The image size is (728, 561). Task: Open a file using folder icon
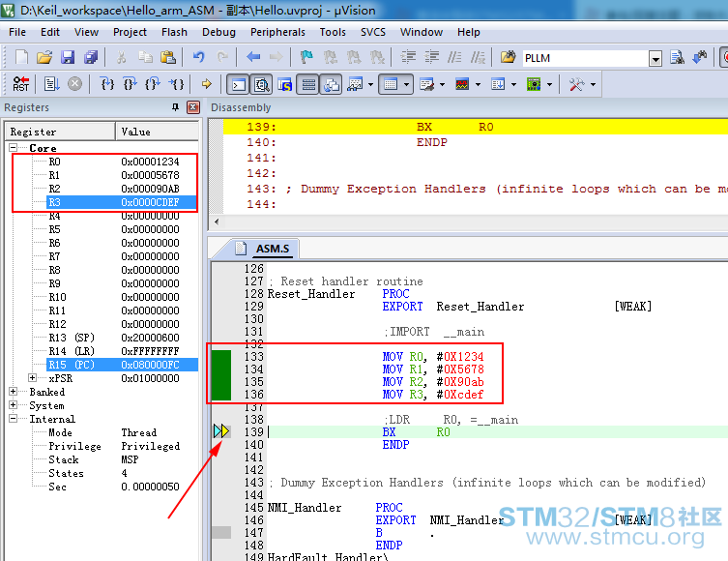point(44,58)
